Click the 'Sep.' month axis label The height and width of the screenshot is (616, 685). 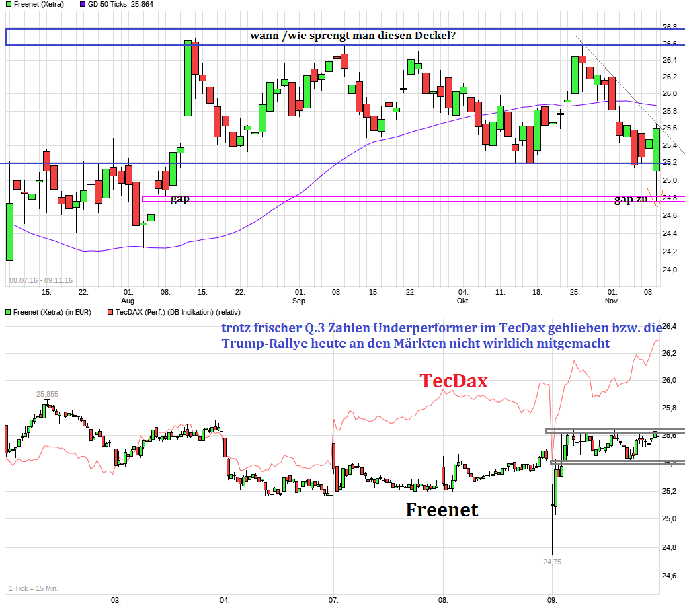[300, 301]
